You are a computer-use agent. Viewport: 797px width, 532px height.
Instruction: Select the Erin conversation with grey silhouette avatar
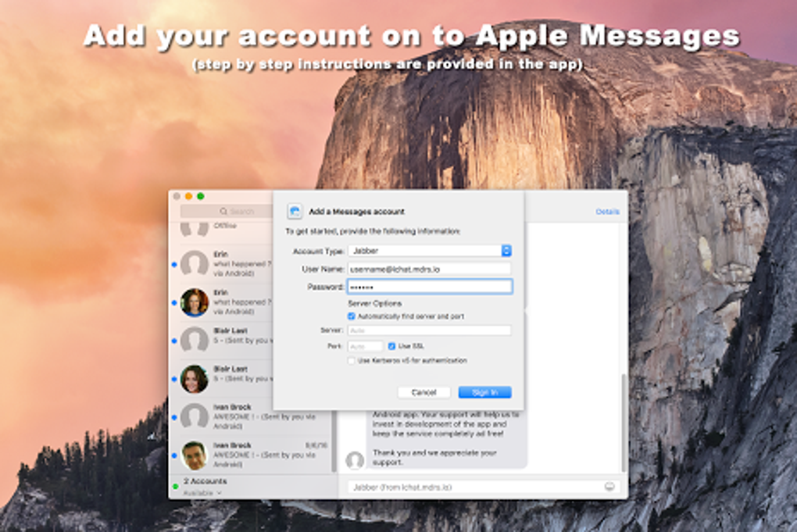[222, 263]
